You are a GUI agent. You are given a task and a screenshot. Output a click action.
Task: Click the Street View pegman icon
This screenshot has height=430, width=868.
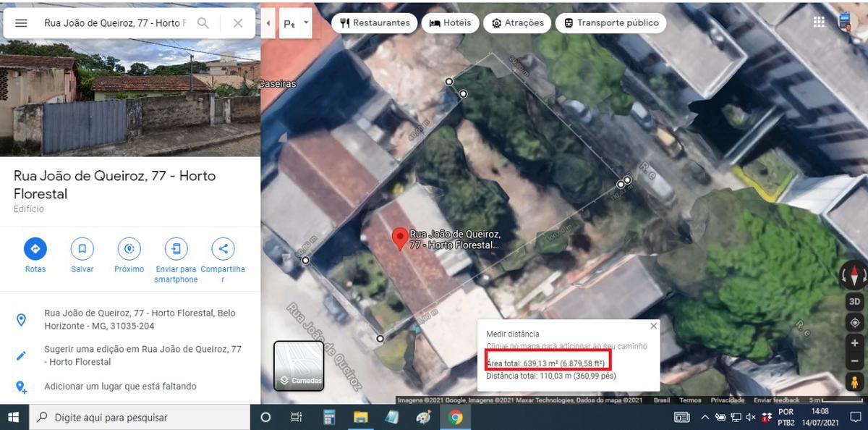pos(854,382)
